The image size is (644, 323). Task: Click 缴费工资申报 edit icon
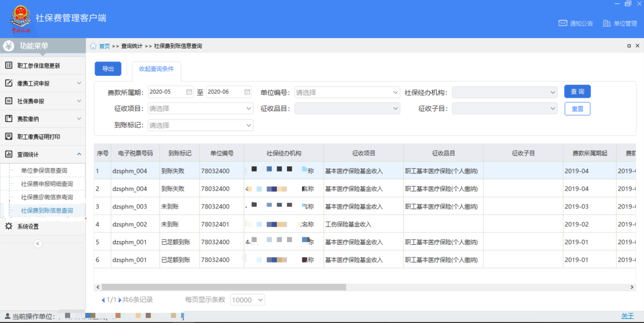(9, 83)
